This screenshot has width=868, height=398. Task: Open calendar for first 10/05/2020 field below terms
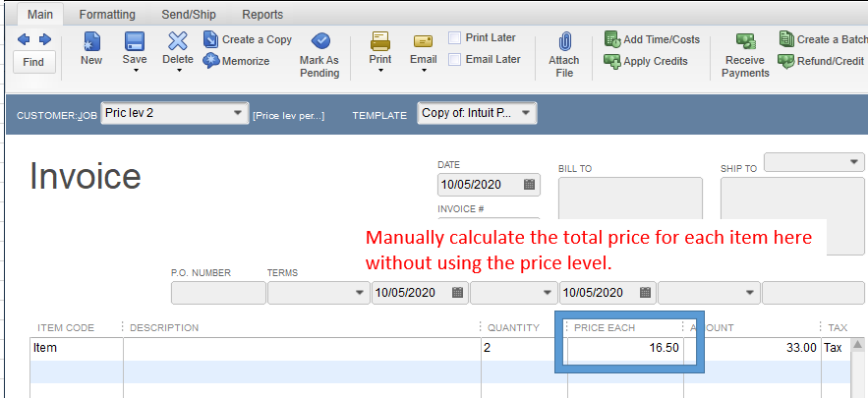coord(457,292)
